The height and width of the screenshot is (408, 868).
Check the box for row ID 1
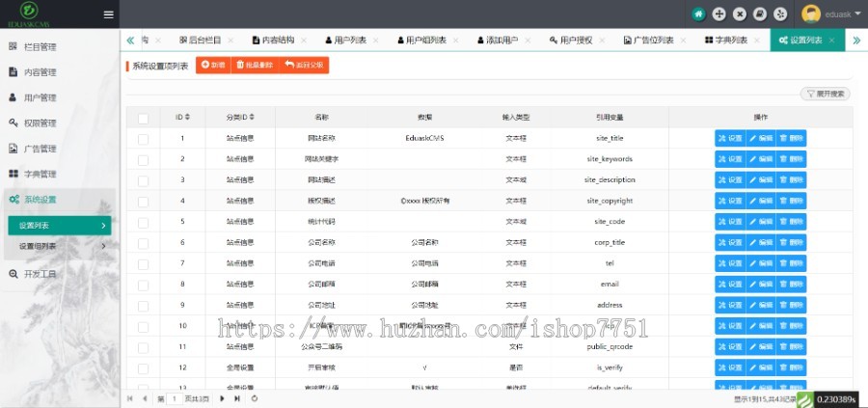pos(143,139)
